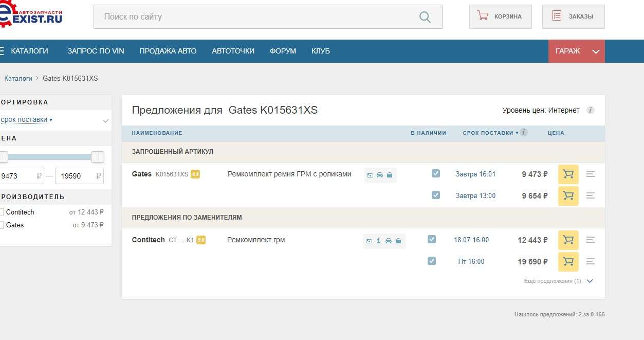Image resolution: width=644 pixels, height=340 pixels.
Task: Add the 9 473 ₽ Gates offer to cart
Action: [x=568, y=174]
